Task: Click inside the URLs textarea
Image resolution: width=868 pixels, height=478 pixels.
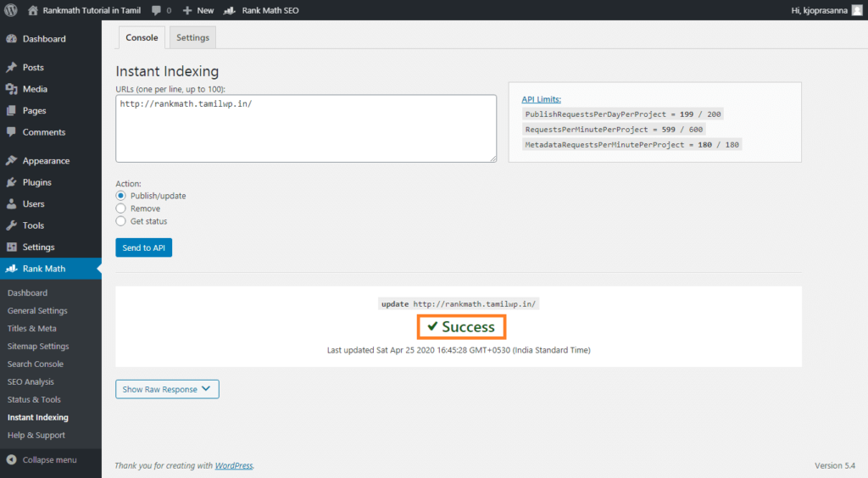Action: [x=306, y=128]
